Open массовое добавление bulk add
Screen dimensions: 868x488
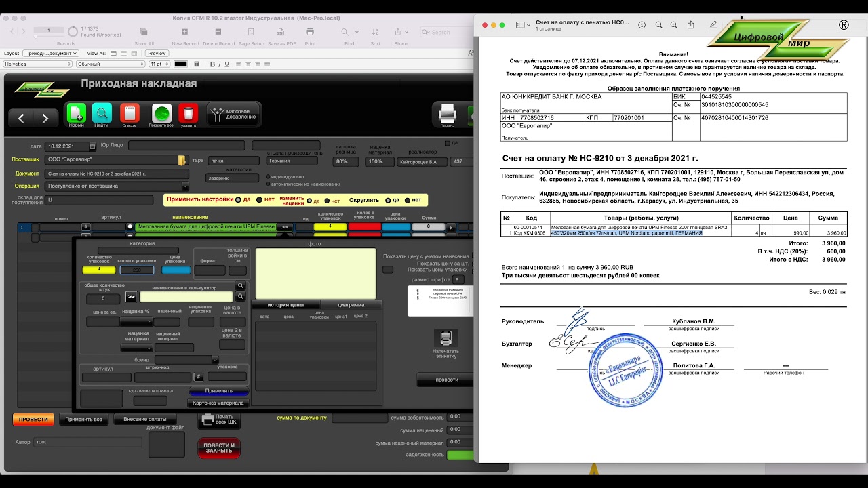pos(234,115)
